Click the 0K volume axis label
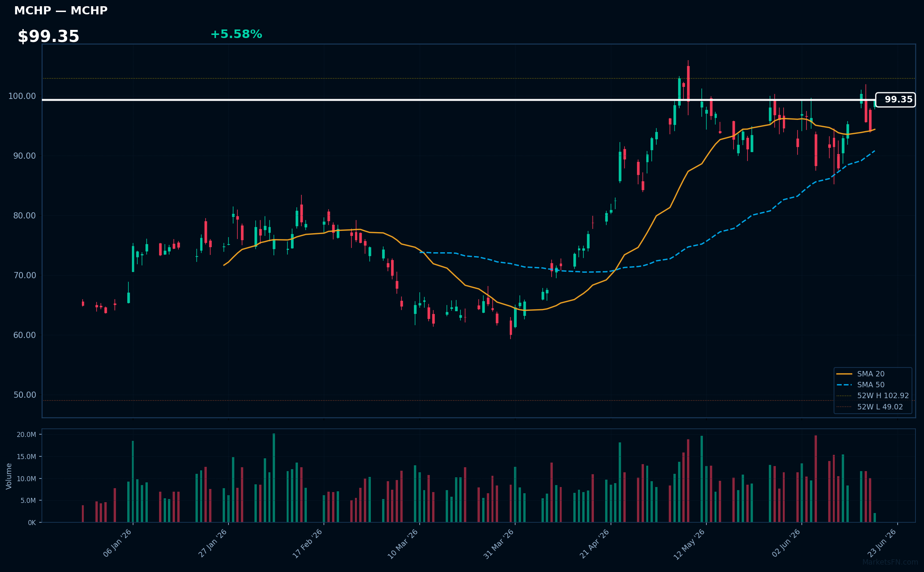This screenshot has height=572, width=924. point(32,523)
